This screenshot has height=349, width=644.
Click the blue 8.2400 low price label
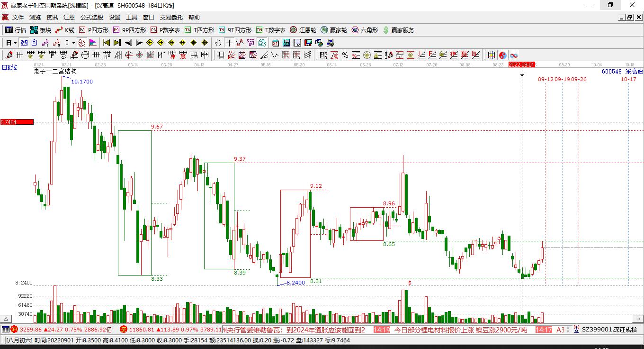click(x=296, y=283)
